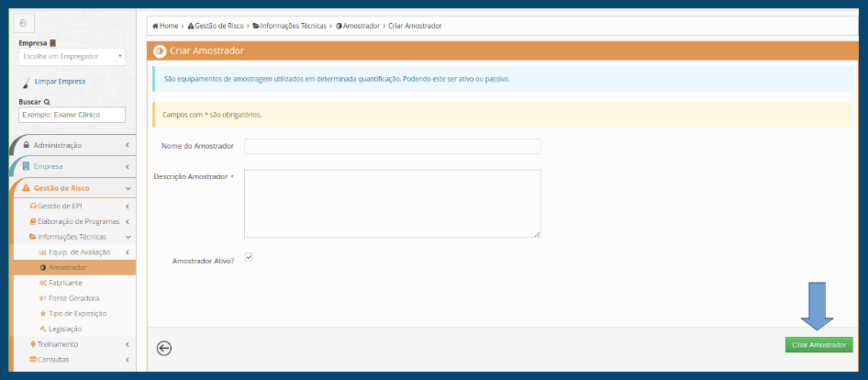The image size is (868, 380).
Task: Click the Informações Técnicas folder icon in sidebar
Action: click(33, 237)
